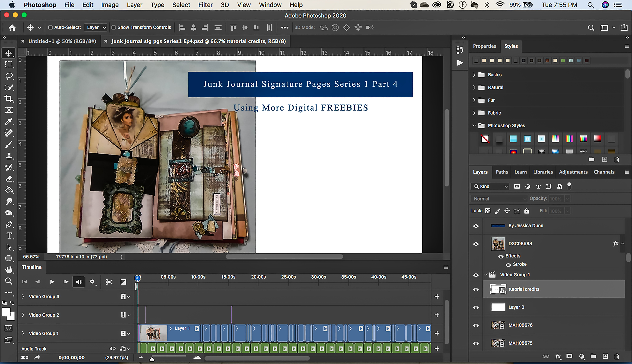Click the scissors split-at-playhead icon
The height and width of the screenshot is (364, 632).
pyautogui.click(x=109, y=282)
